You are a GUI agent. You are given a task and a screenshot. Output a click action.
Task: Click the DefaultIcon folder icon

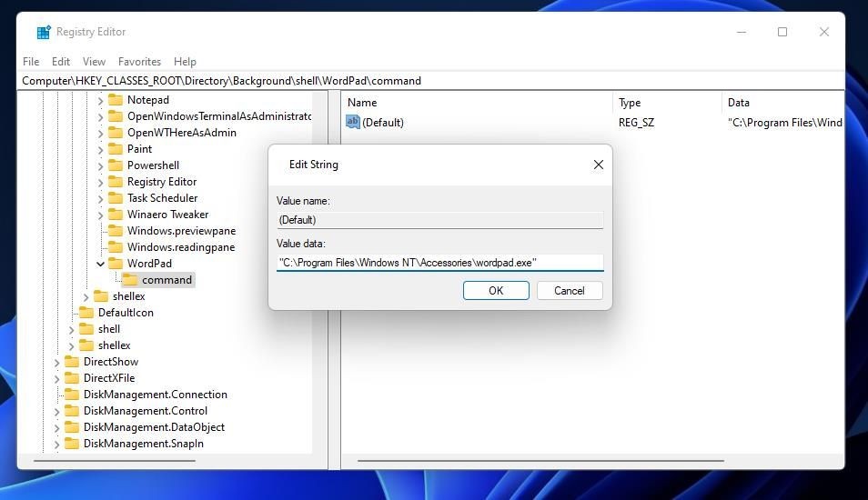point(86,313)
